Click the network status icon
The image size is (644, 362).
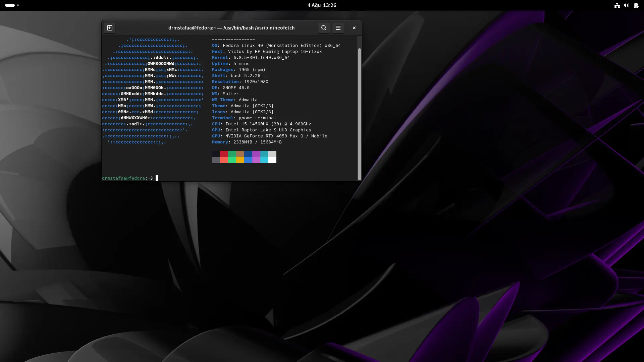617,5
